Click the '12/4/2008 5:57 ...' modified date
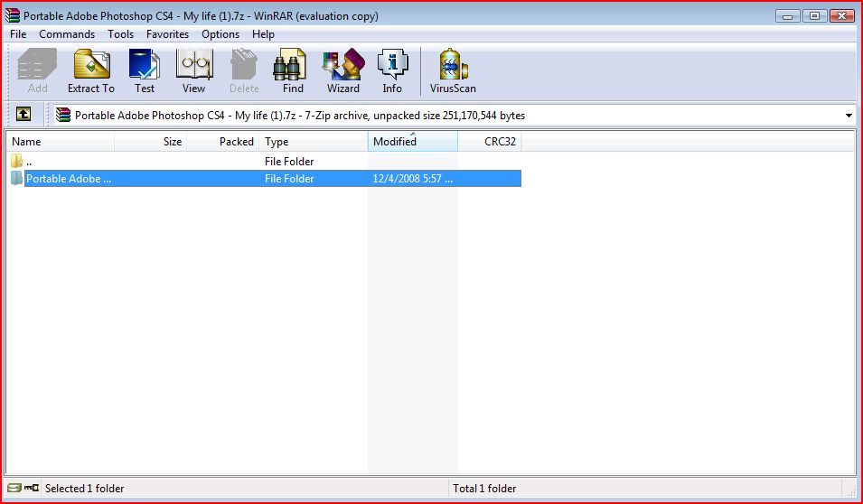This screenshot has height=504, width=863. tap(413, 179)
